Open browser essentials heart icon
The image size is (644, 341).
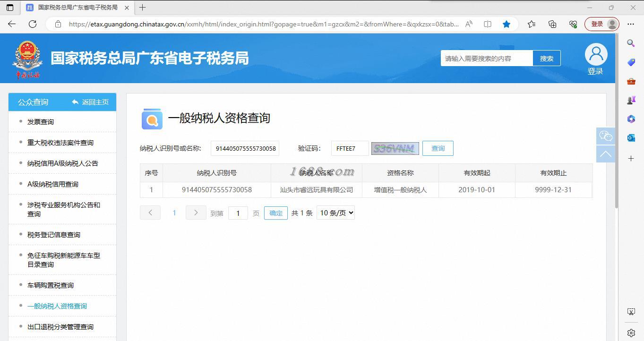[x=573, y=24]
